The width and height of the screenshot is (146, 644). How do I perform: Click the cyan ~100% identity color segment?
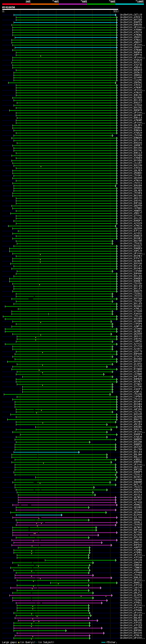pyautogui.click(x=130, y=4)
